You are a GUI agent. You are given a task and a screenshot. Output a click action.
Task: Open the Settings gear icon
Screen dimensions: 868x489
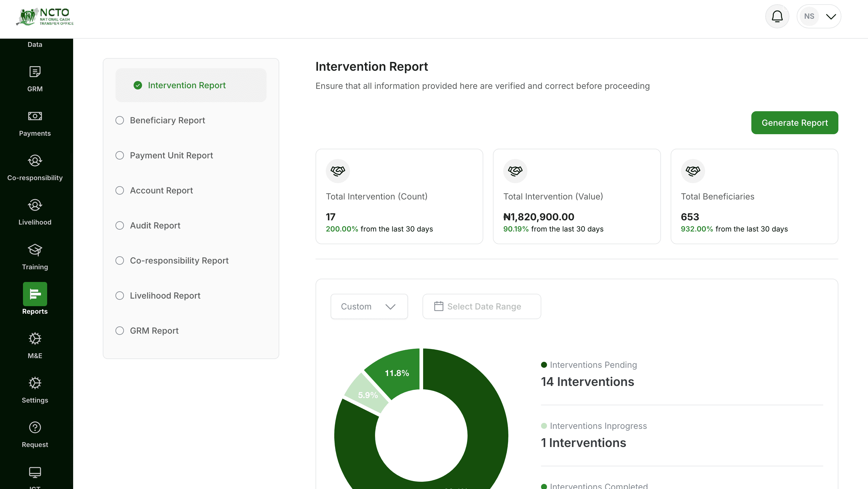pyautogui.click(x=35, y=383)
